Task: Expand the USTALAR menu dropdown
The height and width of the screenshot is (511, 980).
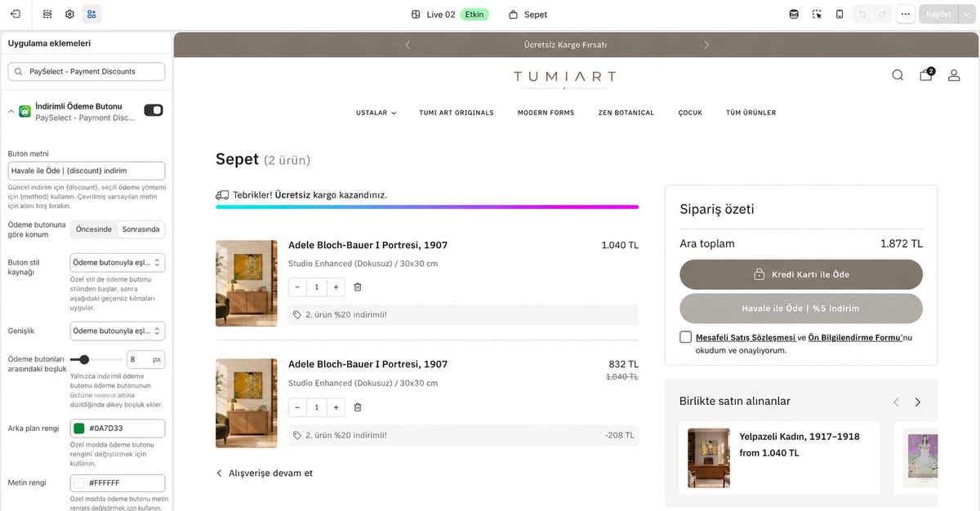Action: 376,113
